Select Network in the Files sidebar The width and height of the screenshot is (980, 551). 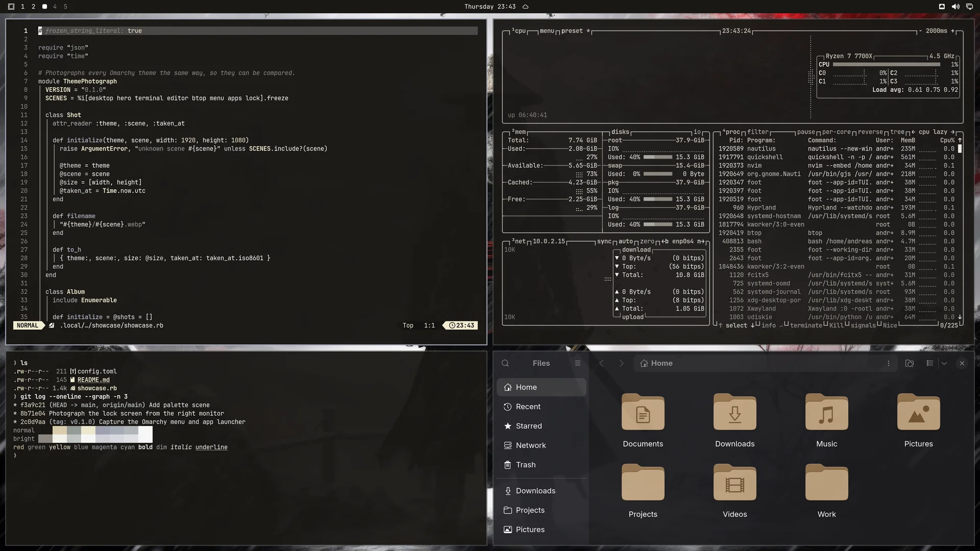542,445
